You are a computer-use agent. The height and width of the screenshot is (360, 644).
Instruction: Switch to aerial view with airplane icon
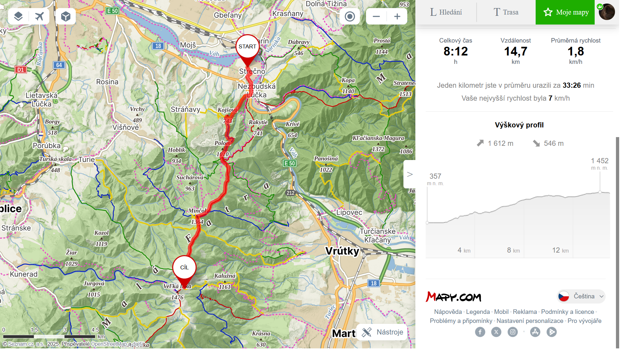pyautogui.click(x=39, y=16)
